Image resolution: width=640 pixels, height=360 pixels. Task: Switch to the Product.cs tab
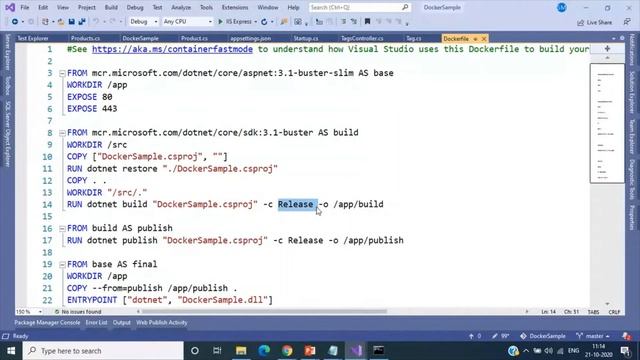194,38
